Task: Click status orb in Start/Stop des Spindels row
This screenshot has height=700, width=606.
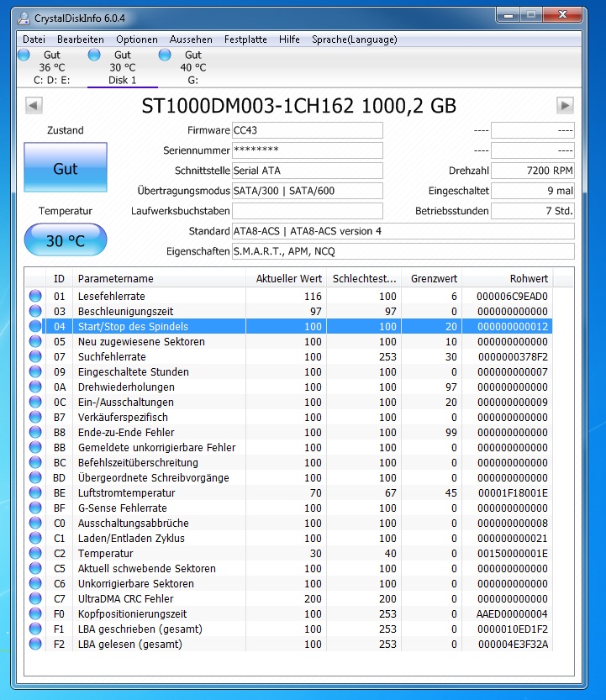Action: [35, 326]
